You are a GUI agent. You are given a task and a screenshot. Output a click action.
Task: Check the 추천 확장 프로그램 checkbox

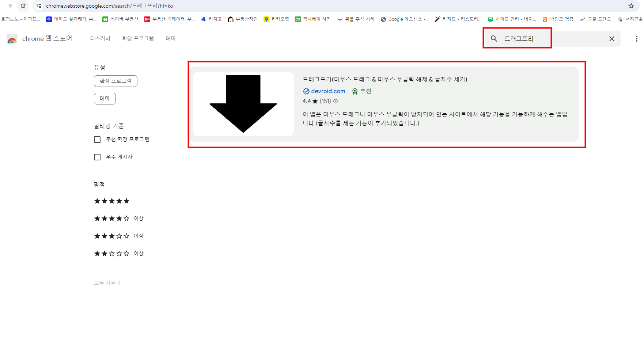[97, 140]
